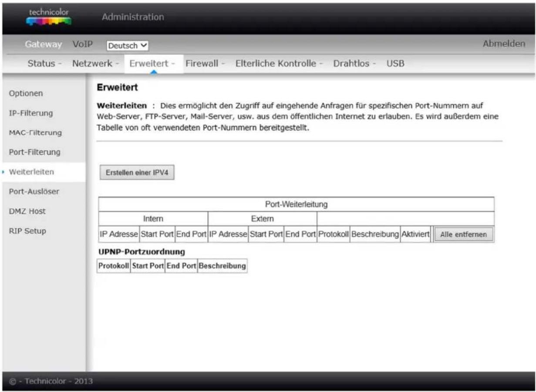Click the Extern column group header
Screen dimensions: 536x392
click(263, 219)
